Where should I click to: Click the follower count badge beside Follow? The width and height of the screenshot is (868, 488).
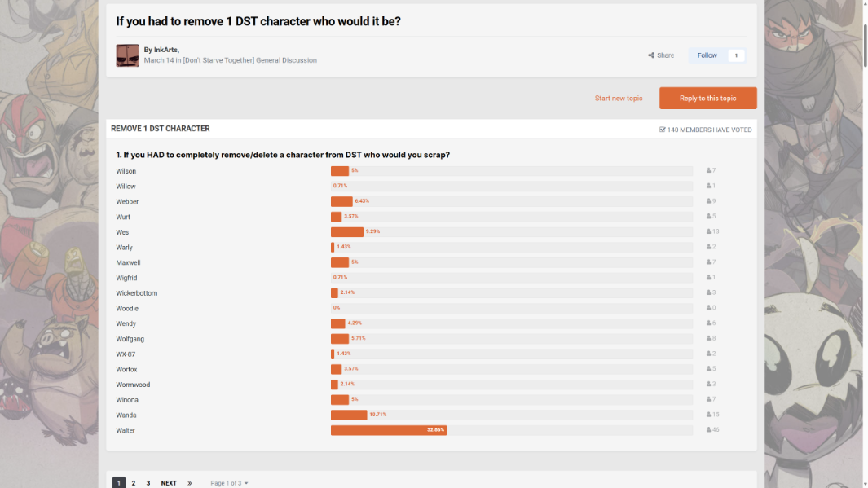click(x=736, y=55)
